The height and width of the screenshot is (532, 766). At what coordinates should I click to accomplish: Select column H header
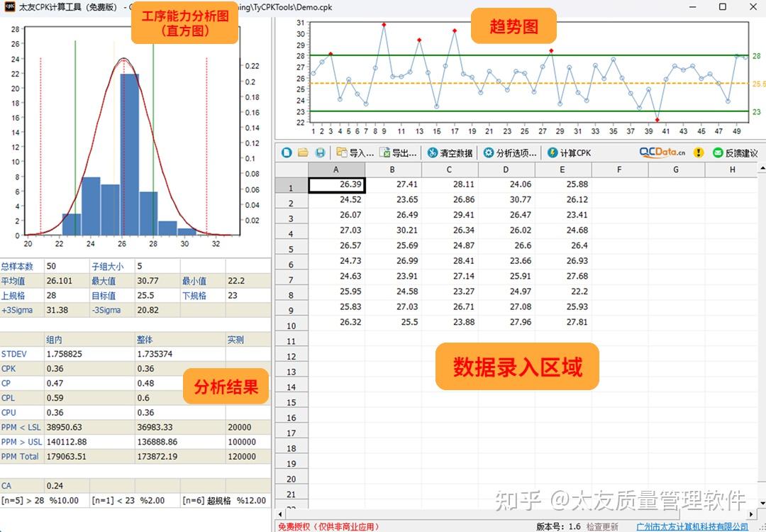(732, 170)
